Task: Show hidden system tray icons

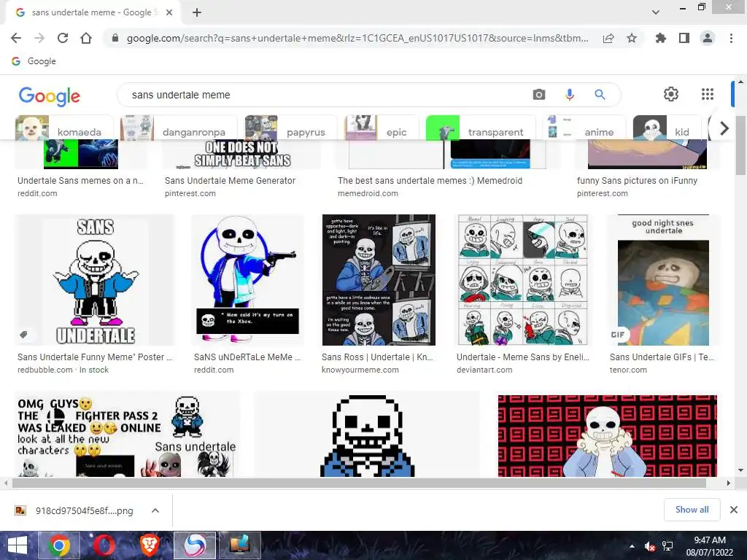Action: [x=632, y=546]
